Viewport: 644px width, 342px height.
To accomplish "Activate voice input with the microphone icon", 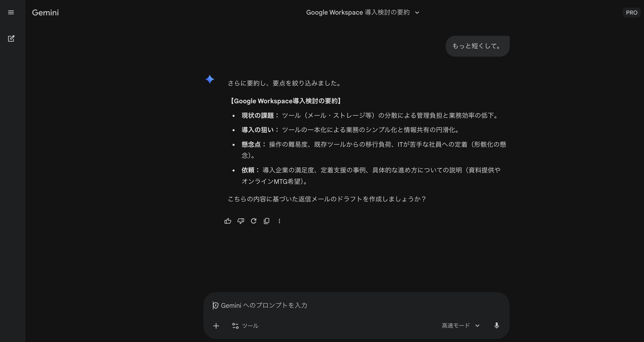I will [497, 325].
